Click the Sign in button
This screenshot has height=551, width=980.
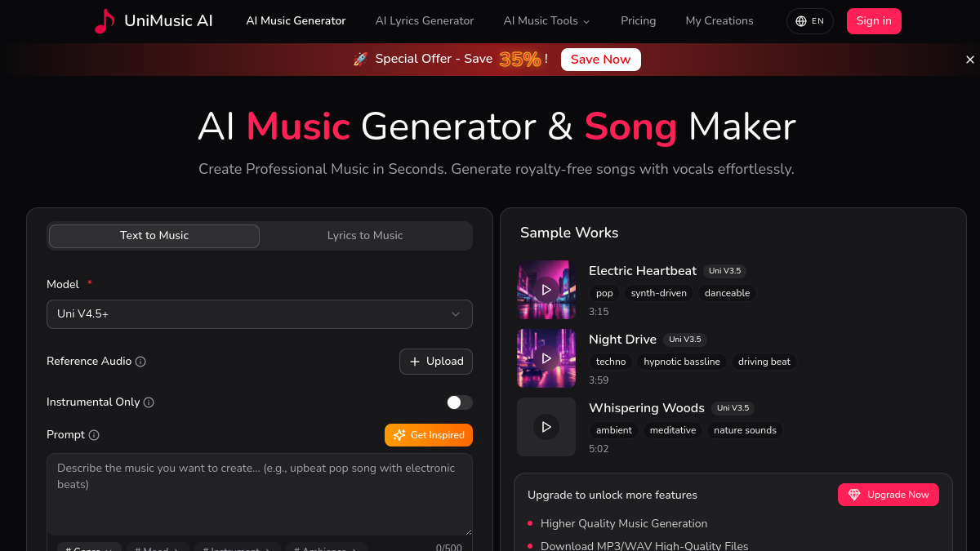pyautogui.click(x=874, y=21)
